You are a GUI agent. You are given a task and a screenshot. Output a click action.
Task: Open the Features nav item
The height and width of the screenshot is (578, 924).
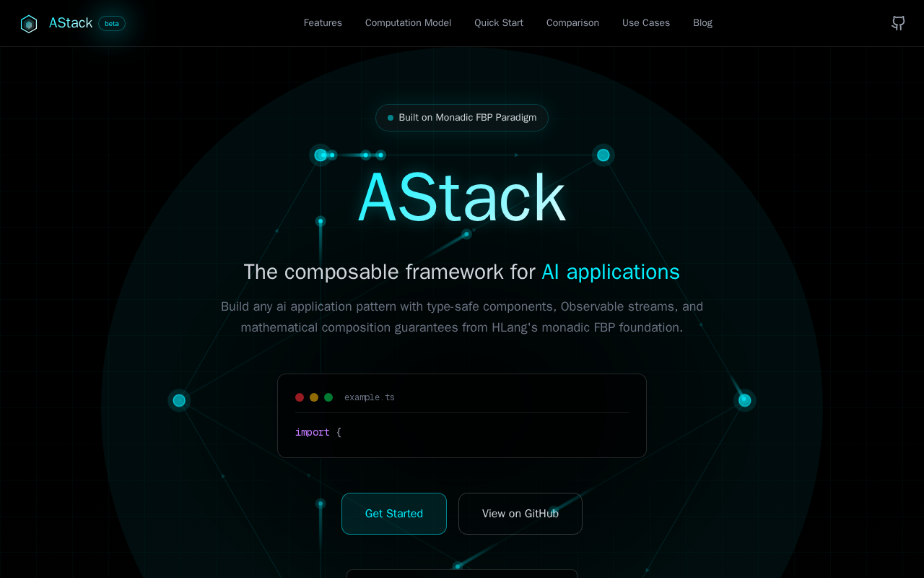pos(323,23)
